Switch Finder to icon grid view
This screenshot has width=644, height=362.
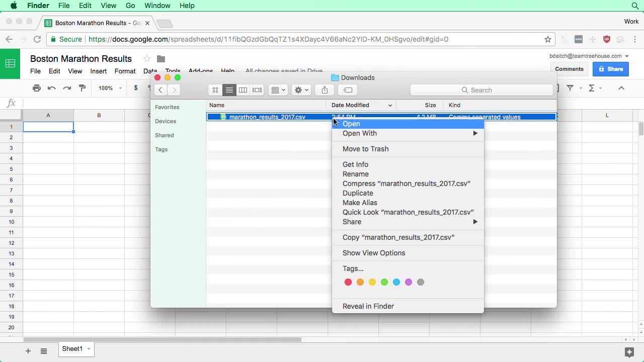point(215,89)
